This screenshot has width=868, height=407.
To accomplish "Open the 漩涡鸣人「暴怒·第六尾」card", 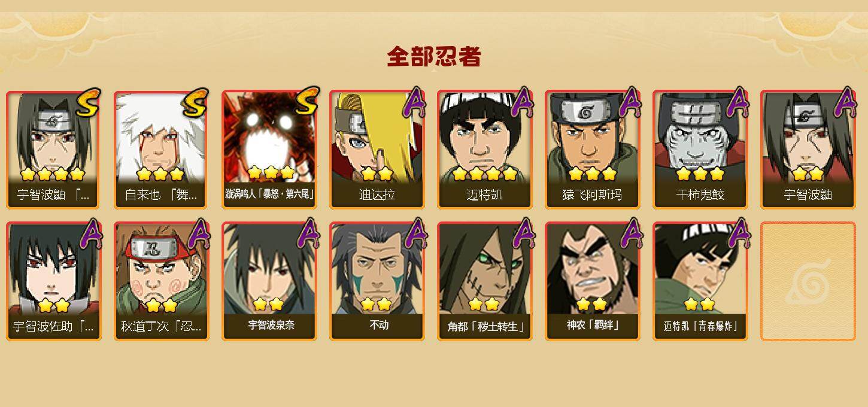I will 269,150.
